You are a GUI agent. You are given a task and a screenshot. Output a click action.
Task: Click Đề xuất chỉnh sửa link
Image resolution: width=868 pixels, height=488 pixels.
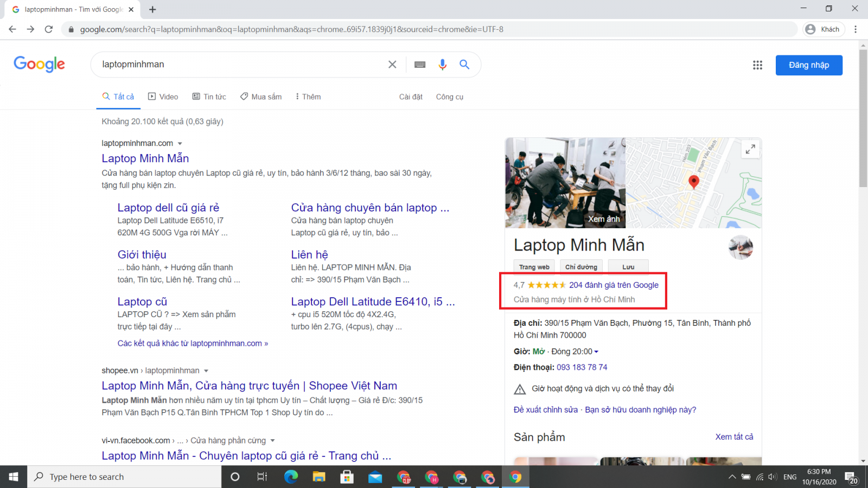(x=546, y=410)
